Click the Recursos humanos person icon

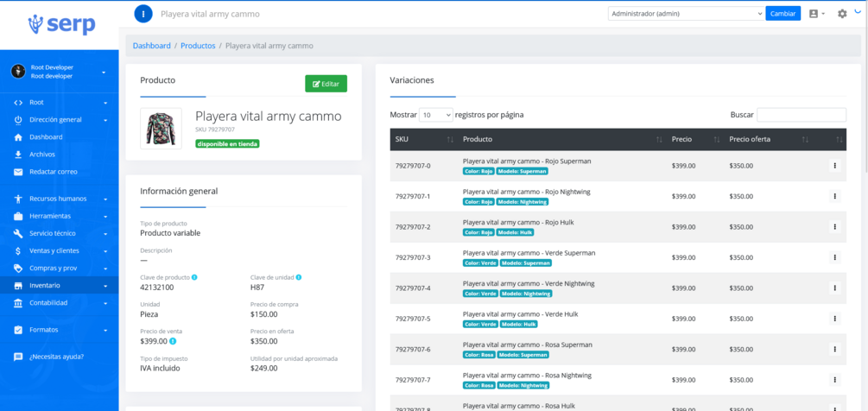point(18,199)
